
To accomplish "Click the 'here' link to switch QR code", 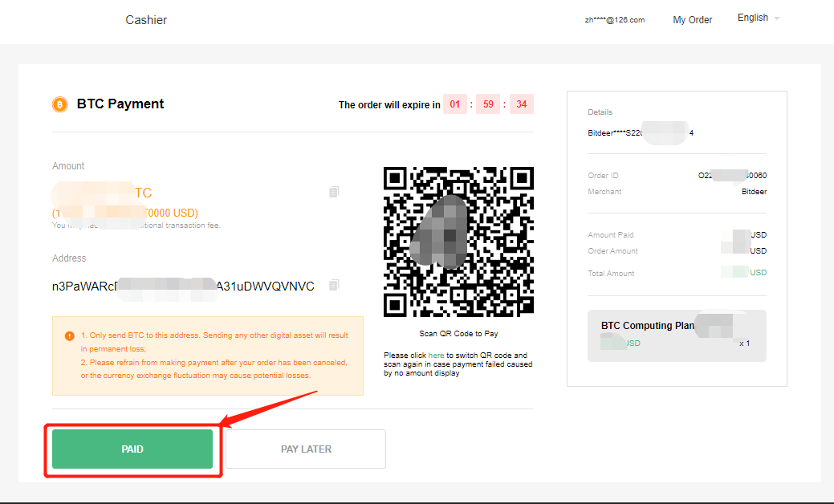I will [x=436, y=356].
